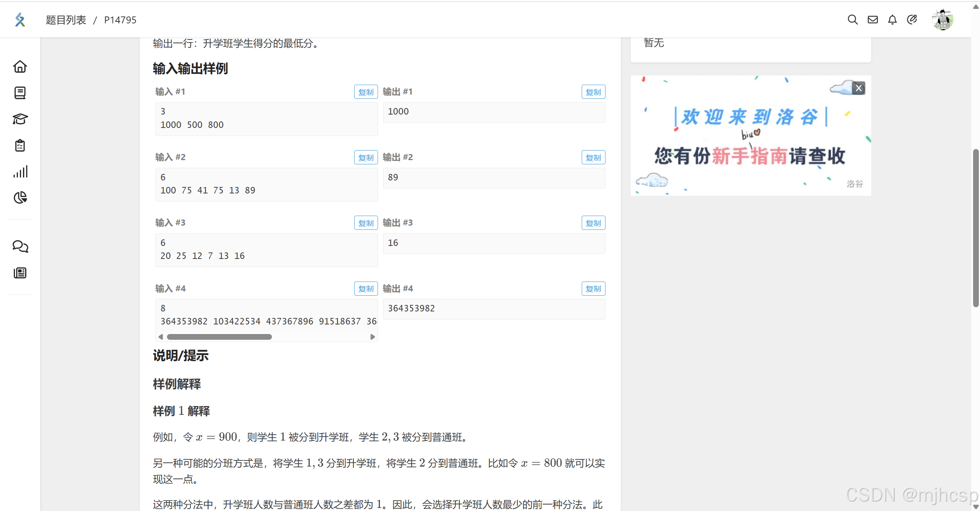980x511 pixels.
Task: Open the bar chart records icon
Action: (x=20, y=172)
